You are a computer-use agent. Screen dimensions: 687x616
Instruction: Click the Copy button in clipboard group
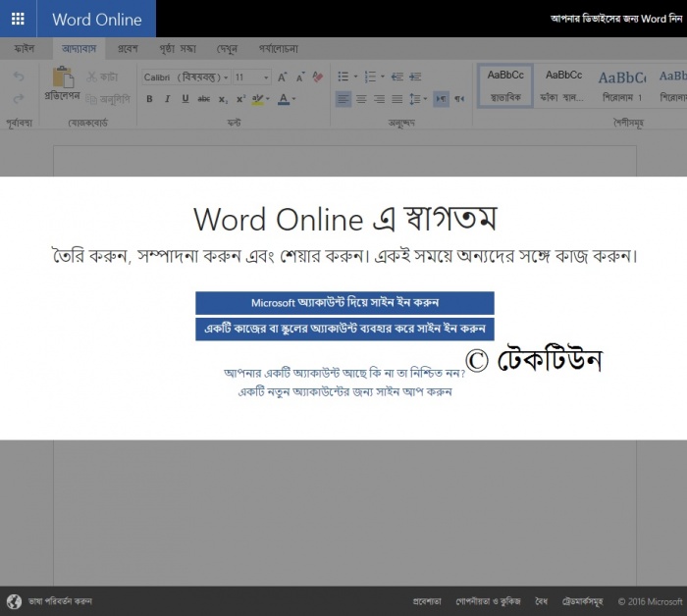pos(108,99)
